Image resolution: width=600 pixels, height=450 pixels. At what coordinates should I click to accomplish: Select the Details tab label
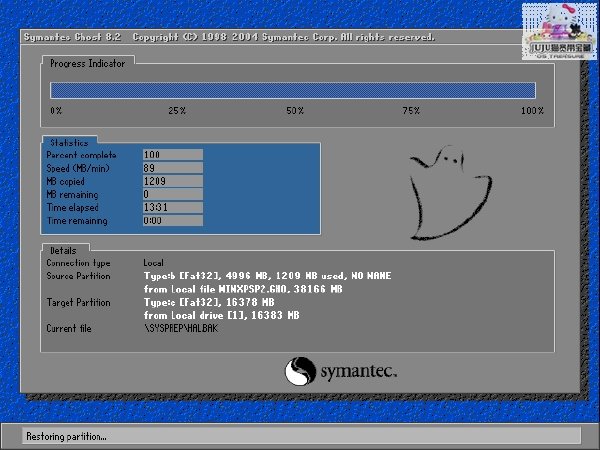[x=63, y=251]
